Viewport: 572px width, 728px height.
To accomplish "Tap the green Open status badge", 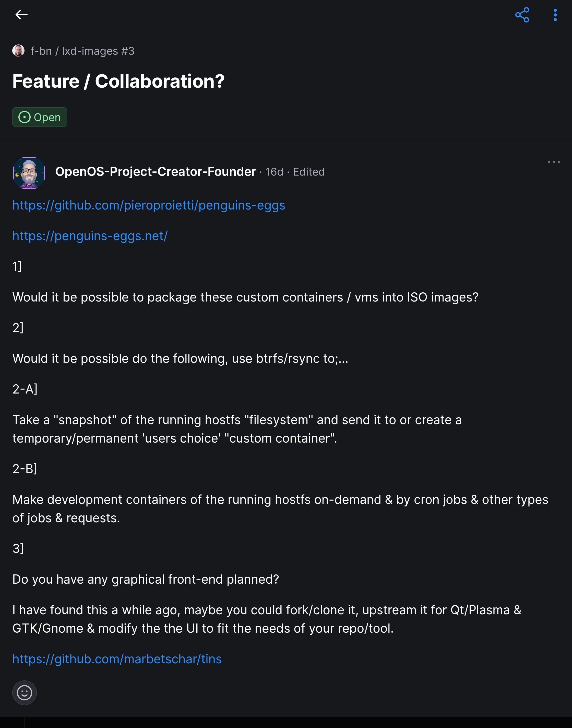I will (x=40, y=117).
